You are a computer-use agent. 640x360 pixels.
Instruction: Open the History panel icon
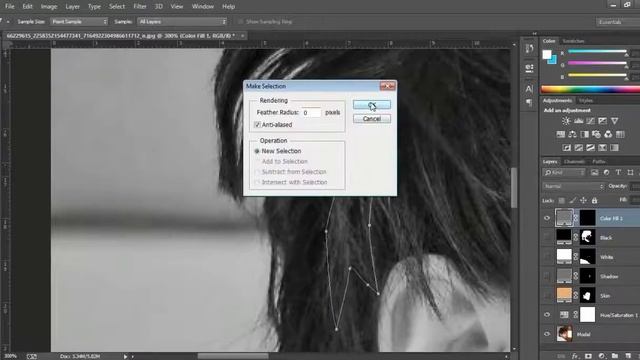click(x=529, y=49)
